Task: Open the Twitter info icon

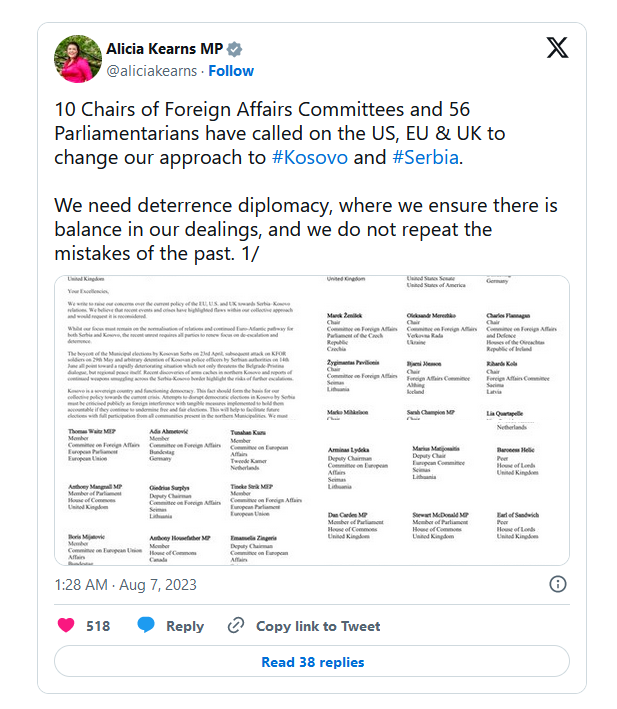Action: [x=558, y=584]
